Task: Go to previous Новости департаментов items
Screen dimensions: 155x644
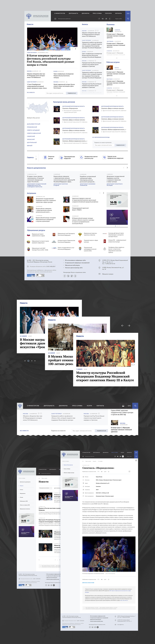Action: click(x=123, y=167)
